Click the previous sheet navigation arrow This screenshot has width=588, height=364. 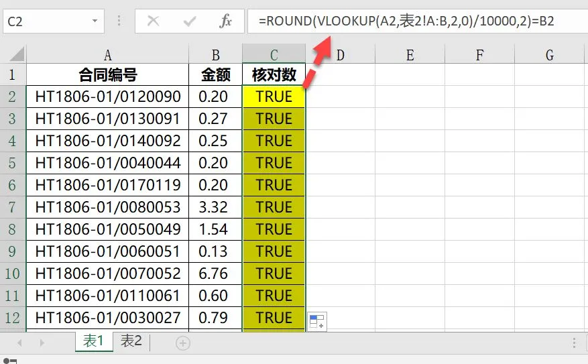(19, 343)
